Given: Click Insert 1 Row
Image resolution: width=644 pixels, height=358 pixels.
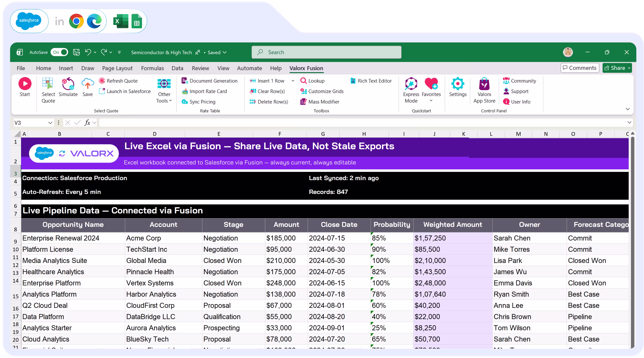Looking at the screenshot, I should point(267,81).
